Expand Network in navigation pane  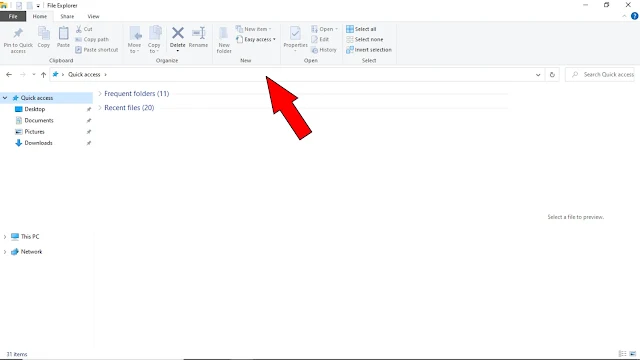coord(5,252)
